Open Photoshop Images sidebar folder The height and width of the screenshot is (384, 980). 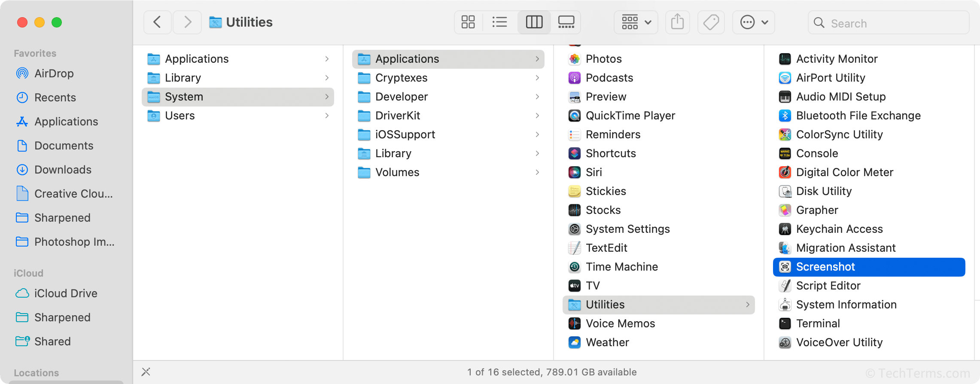point(65,242)
